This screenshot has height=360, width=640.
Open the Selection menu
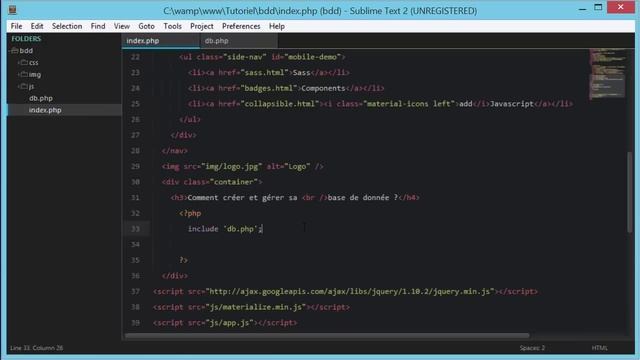[67, 26]
